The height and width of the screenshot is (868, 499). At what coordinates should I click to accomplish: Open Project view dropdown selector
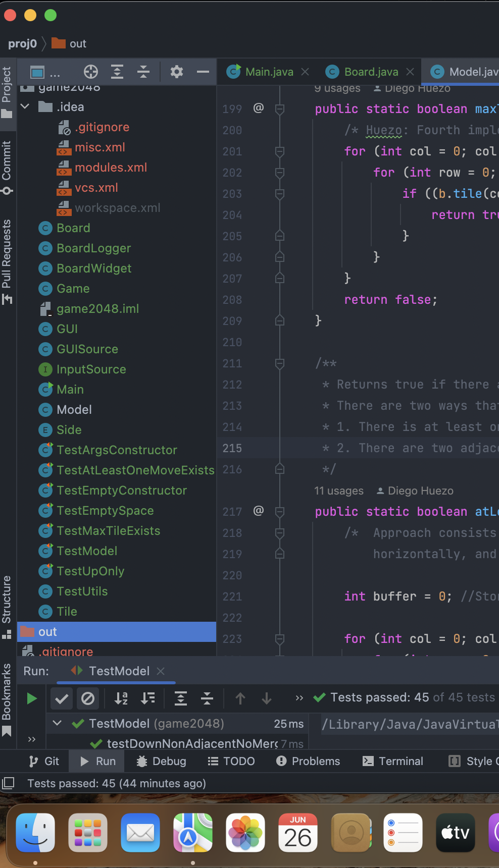pyautogui.click(x=45, y=72)
